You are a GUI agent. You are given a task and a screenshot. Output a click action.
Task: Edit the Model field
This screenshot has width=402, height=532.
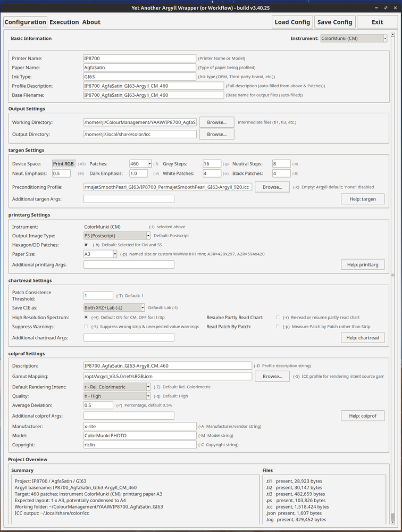(x=140, y=435)
